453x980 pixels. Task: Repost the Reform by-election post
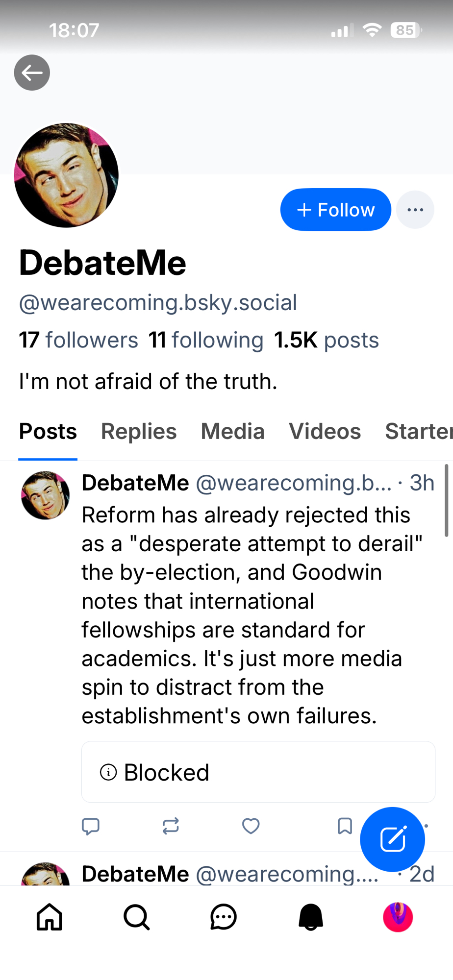(x=171, y=826)
